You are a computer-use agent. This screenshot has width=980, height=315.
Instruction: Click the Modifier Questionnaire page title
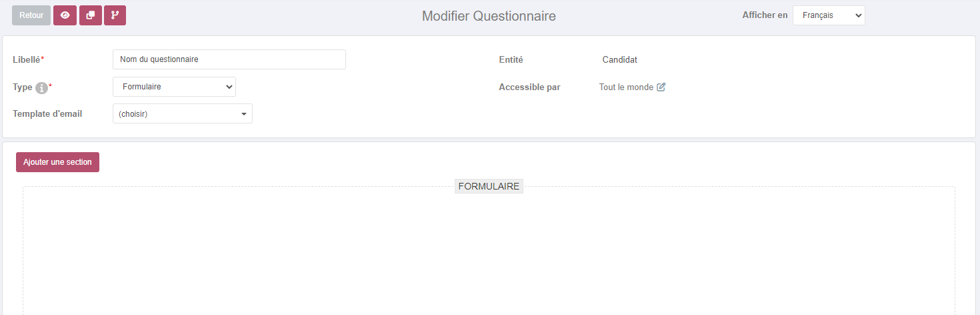click(489, 16)
